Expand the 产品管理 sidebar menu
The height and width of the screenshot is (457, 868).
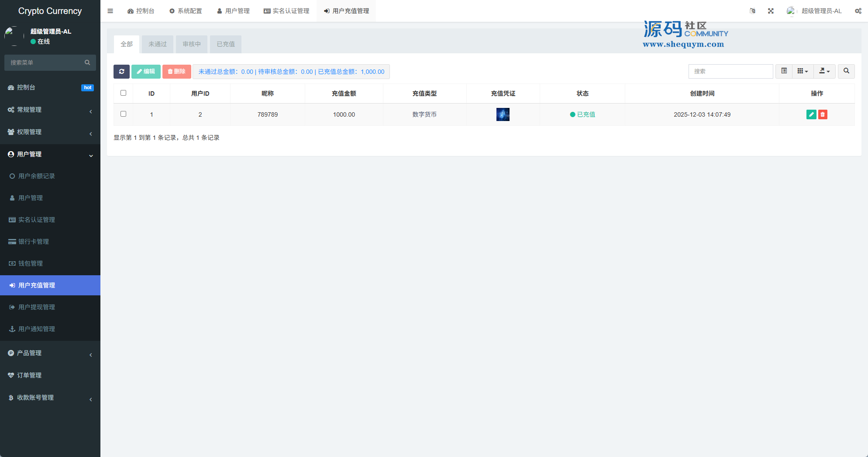point(50,353)
